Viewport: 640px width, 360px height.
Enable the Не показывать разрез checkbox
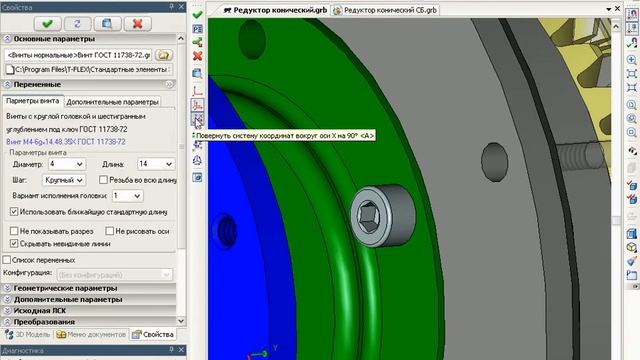(14, 231)
